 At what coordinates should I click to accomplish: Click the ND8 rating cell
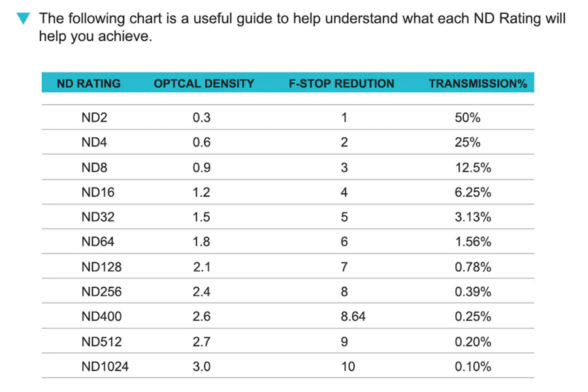[x=95, y=167]
